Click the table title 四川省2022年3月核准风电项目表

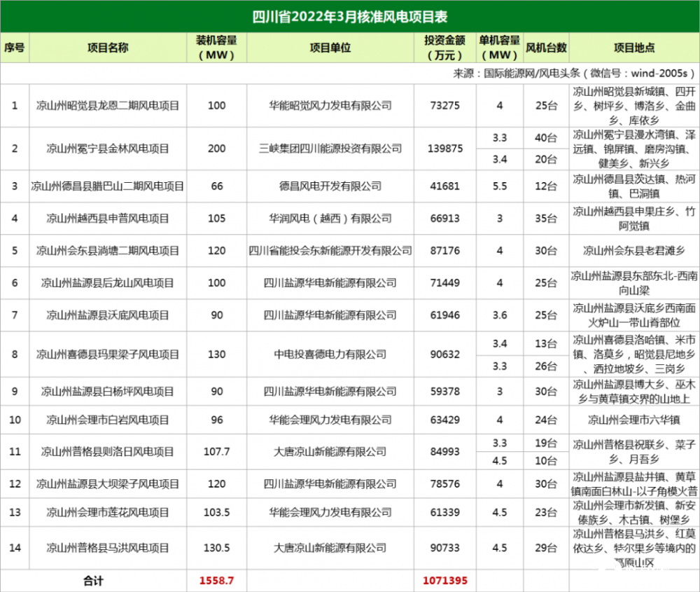[x=350, y=15]
